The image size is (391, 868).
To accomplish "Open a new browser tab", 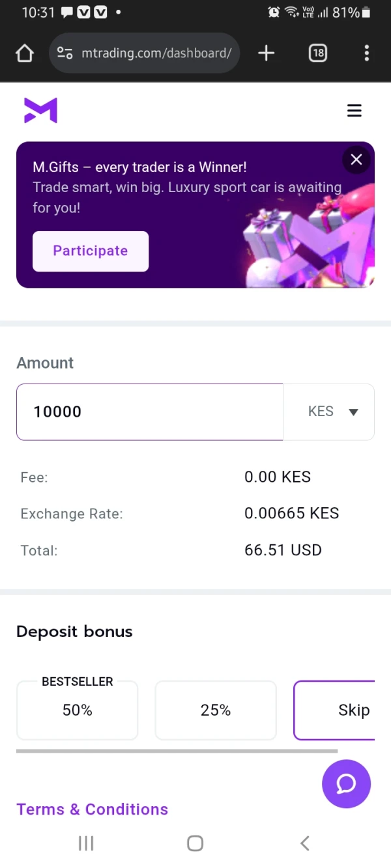I will point(266,53).
